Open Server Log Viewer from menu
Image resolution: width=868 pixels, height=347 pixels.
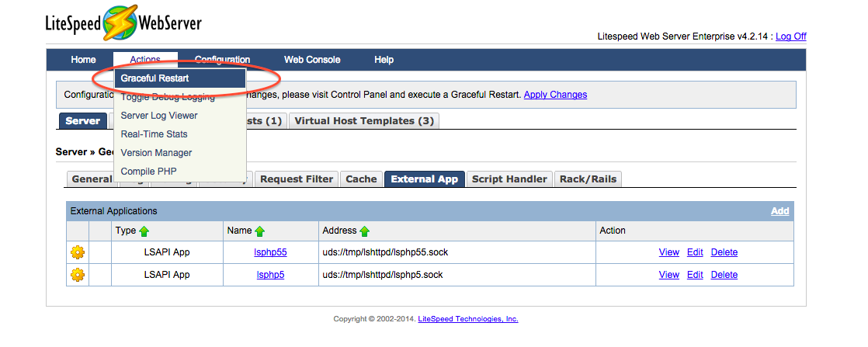180,116
